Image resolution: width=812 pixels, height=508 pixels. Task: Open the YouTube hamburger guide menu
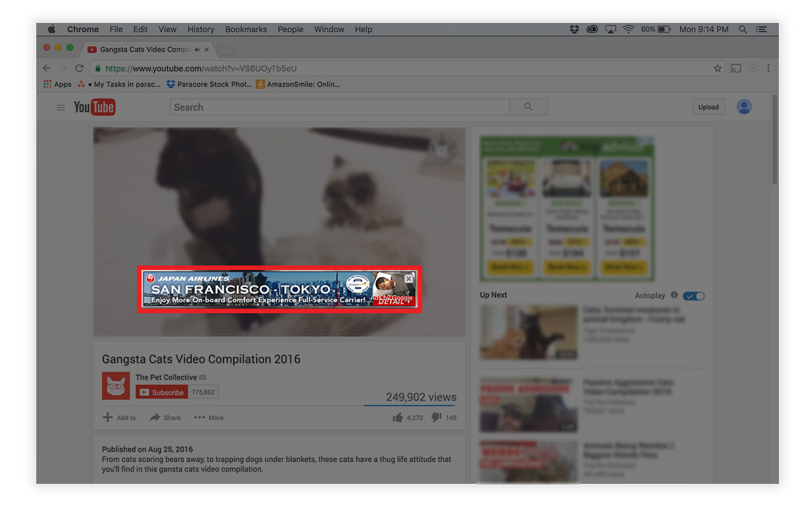click(61, 108)
